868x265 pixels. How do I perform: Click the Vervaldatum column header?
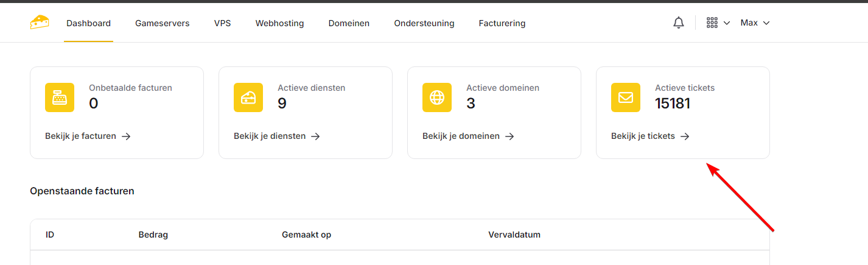pos(514,235)
